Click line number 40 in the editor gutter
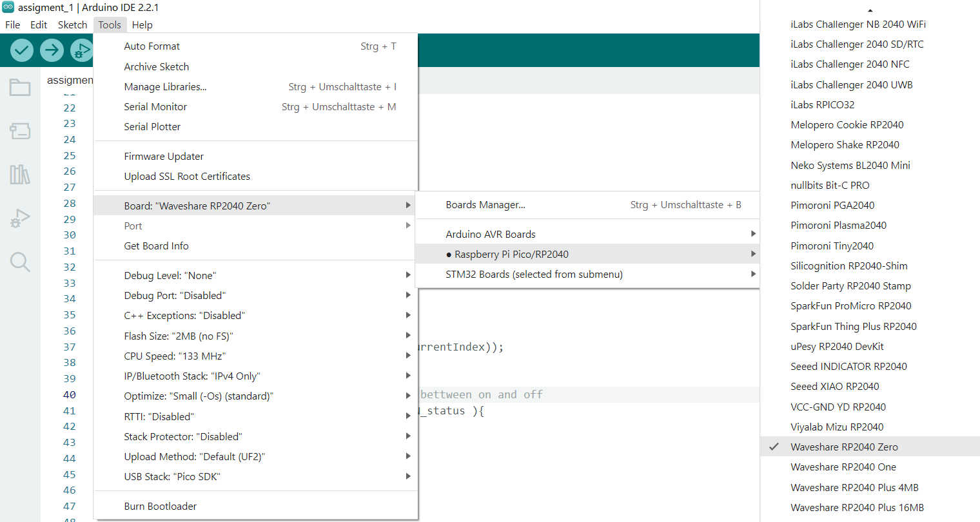The image size is (980, 522). (69, 394)
